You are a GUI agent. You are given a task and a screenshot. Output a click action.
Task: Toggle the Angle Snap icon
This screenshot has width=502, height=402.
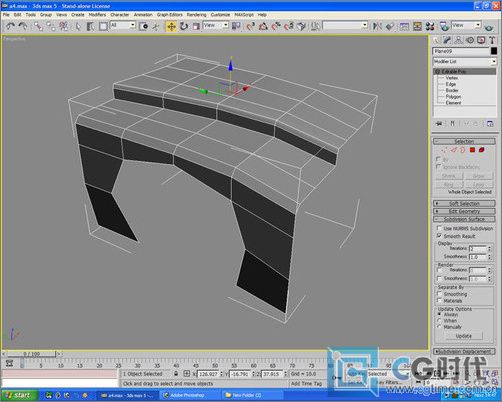coord(263,26)
